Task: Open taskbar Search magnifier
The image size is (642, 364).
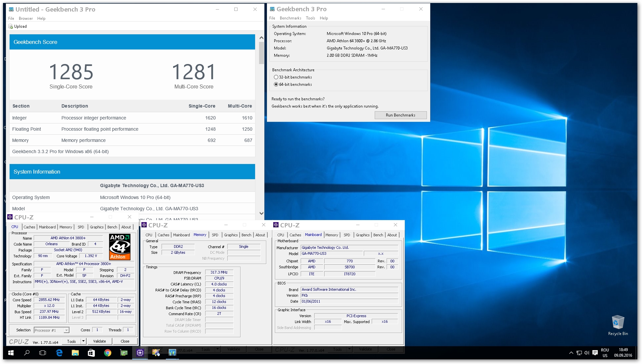Action: [x=27, y=353]
